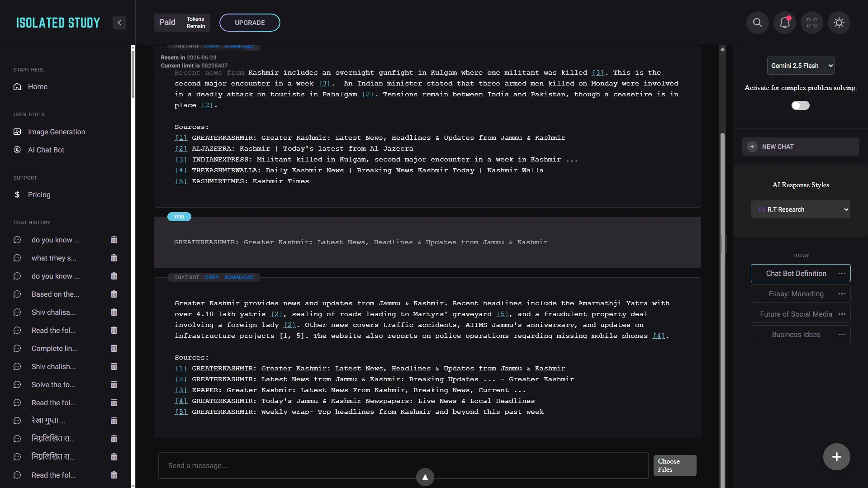Screen dimensions: 868x488
Task: Toggle fullscreen mode icon
Action: click(812, 23)
